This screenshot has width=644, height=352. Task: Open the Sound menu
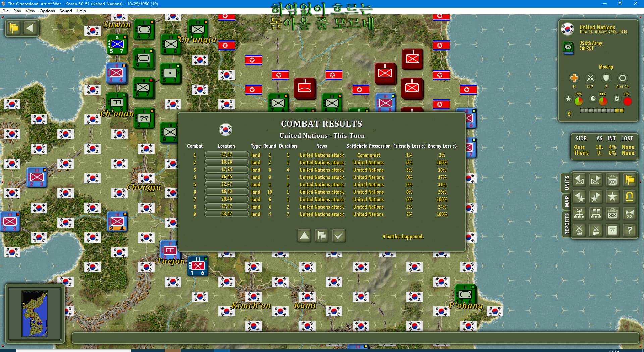(66, 11)
